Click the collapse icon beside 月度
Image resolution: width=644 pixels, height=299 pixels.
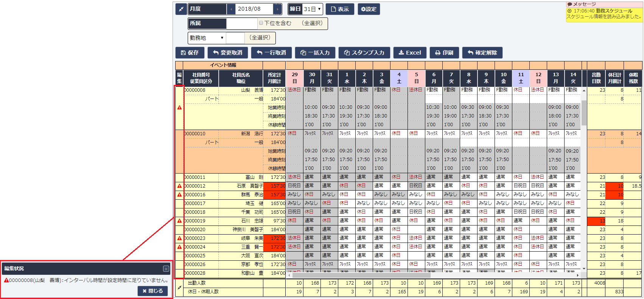coord(181,9)
